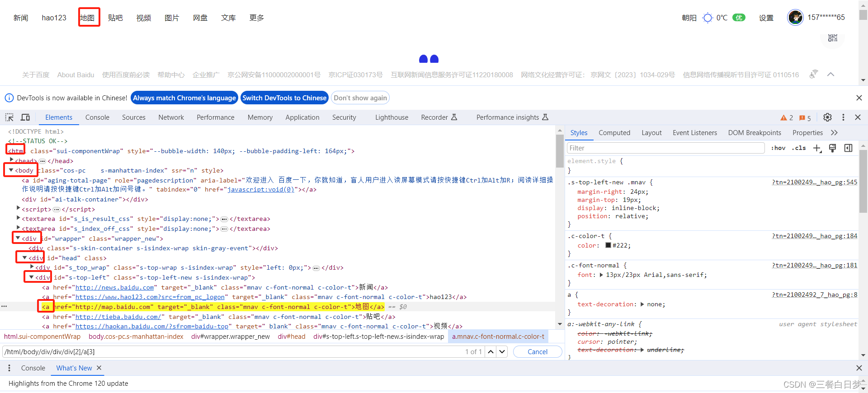The width and height of the screenshot is (868, 393).
Task: Click the user avatar image
Action: click(795, 18)
